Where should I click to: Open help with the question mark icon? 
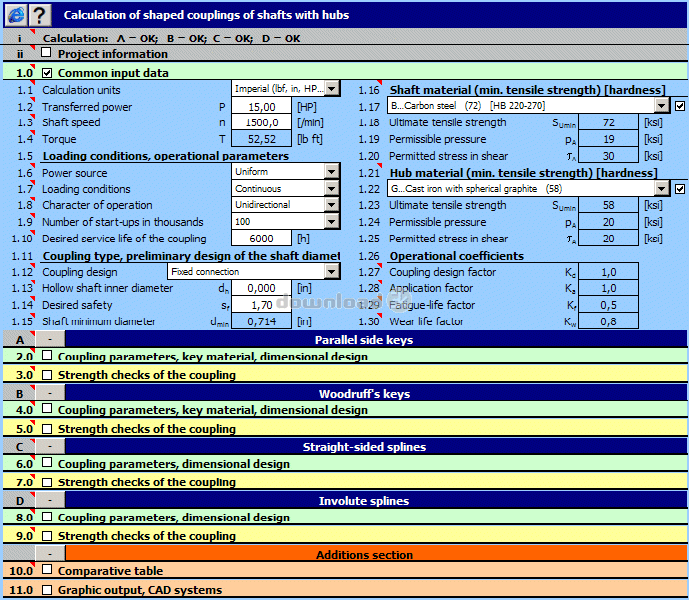38,14
